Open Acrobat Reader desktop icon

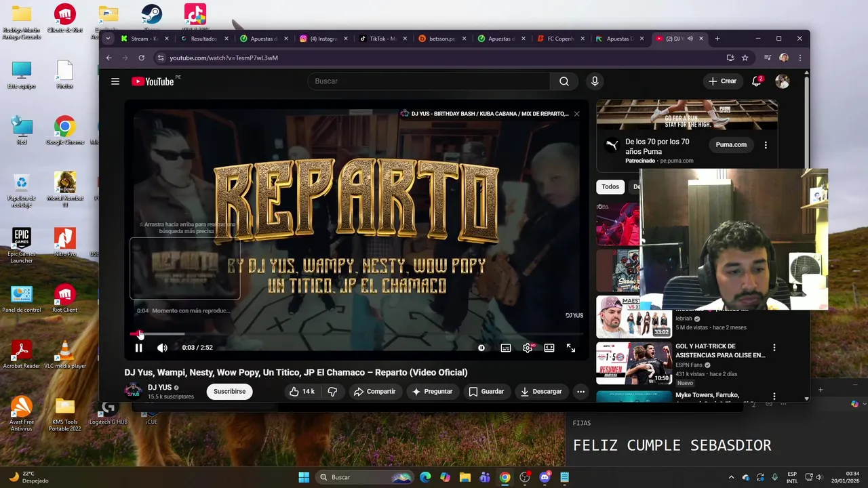22,355
